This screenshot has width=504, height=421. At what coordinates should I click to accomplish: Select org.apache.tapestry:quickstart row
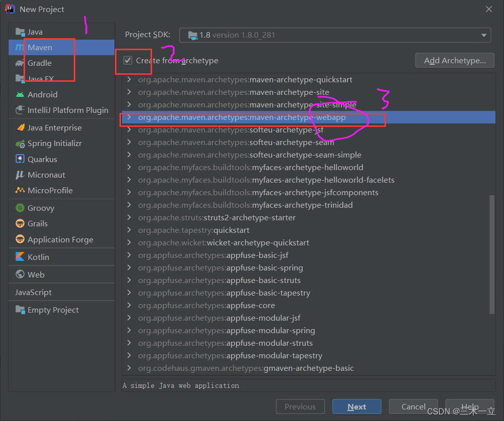pyautogui.click(x=309, y=230)
